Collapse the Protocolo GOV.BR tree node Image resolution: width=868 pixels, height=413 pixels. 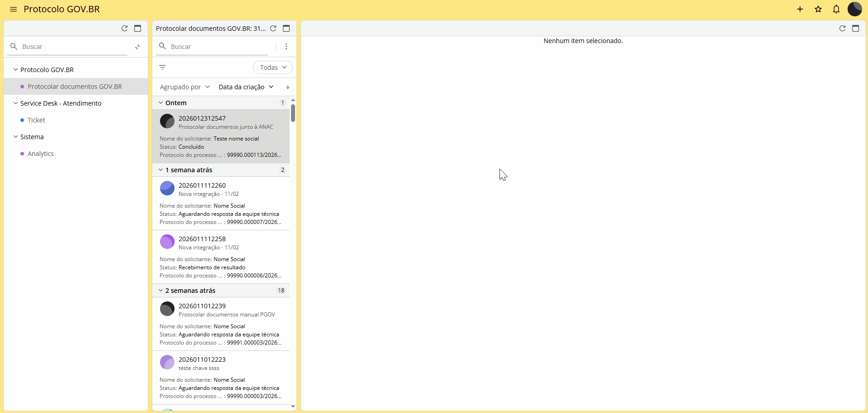15,70
